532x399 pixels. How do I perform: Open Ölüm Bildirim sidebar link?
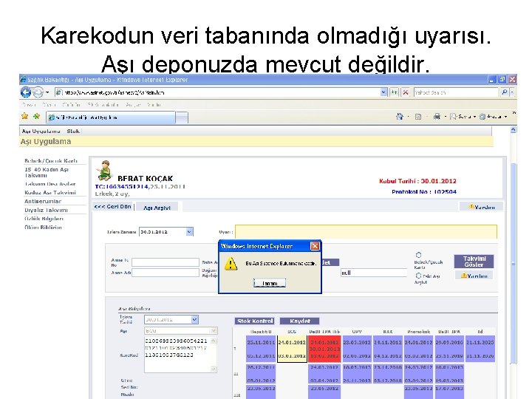43,228
